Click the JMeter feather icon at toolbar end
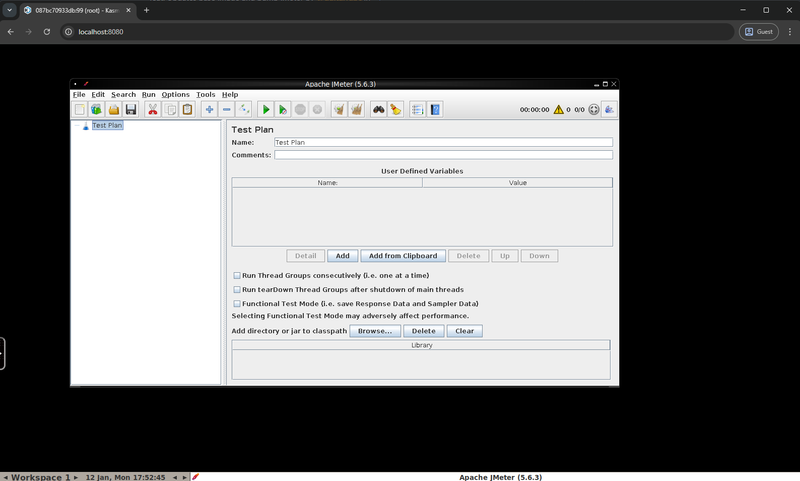Image resolution: width=800 pixels, height=481 pixels. click(609, 109)
